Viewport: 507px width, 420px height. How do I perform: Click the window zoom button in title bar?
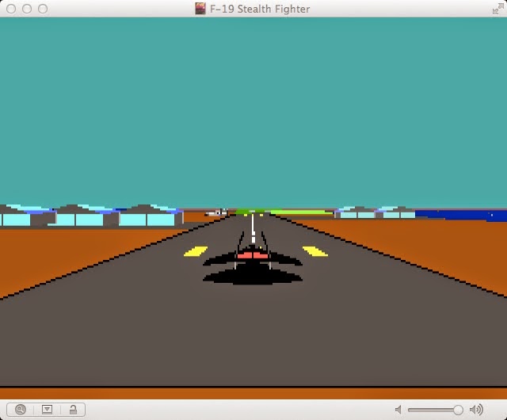click(43, 9)
